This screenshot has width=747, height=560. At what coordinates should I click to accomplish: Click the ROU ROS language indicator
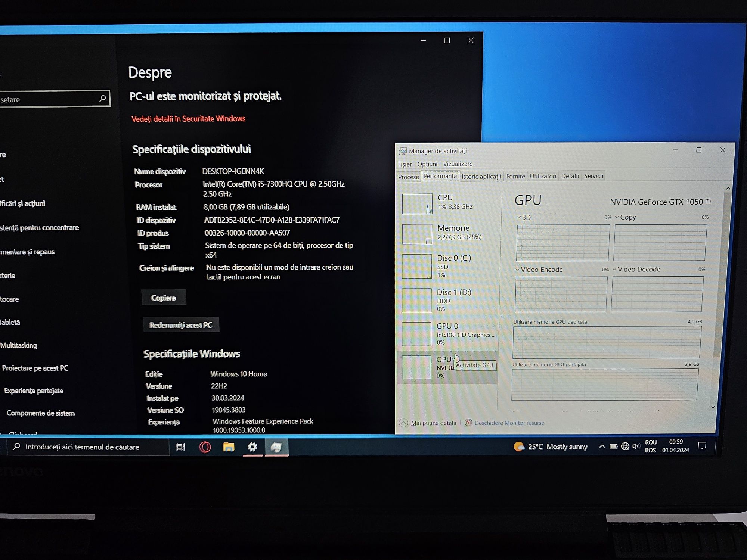click(x=651, y=446)
